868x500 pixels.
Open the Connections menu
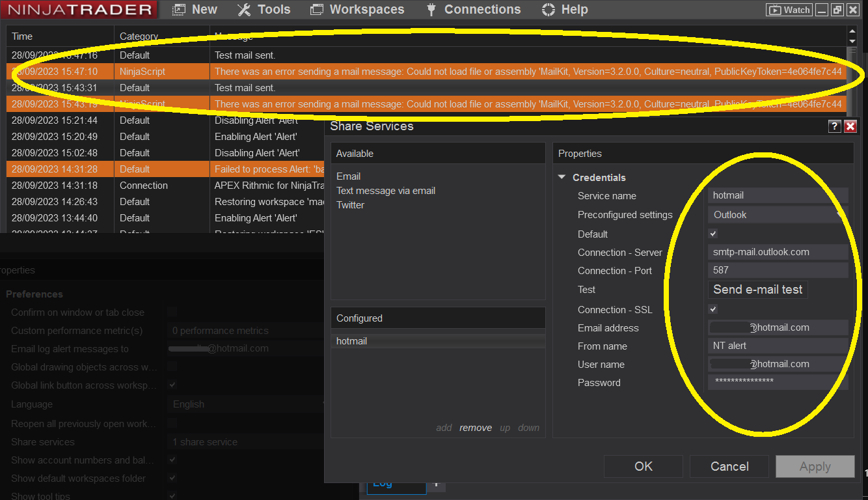(x=473, y=10)
